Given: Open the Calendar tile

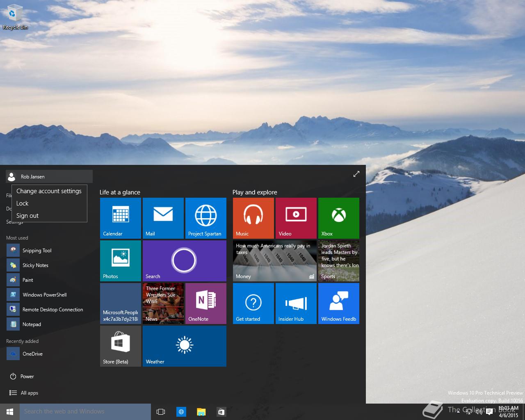Looking at the screenshot, I should pyautogui.click(x=121, y=218).
